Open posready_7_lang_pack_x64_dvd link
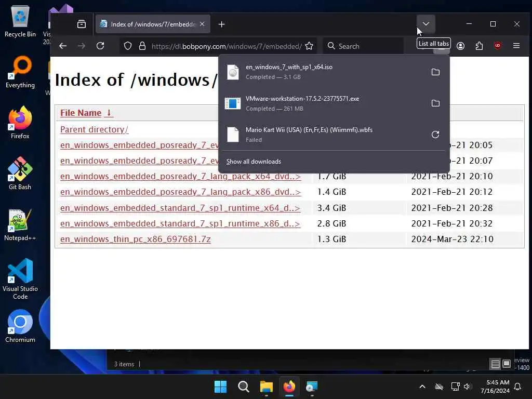 (x=180, y=177)
